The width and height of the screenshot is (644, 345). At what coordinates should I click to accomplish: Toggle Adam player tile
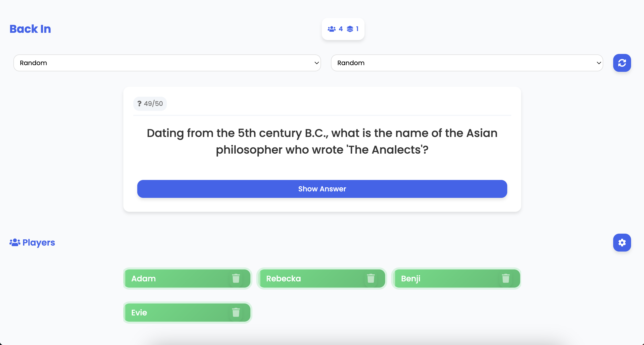coord(187,278)
